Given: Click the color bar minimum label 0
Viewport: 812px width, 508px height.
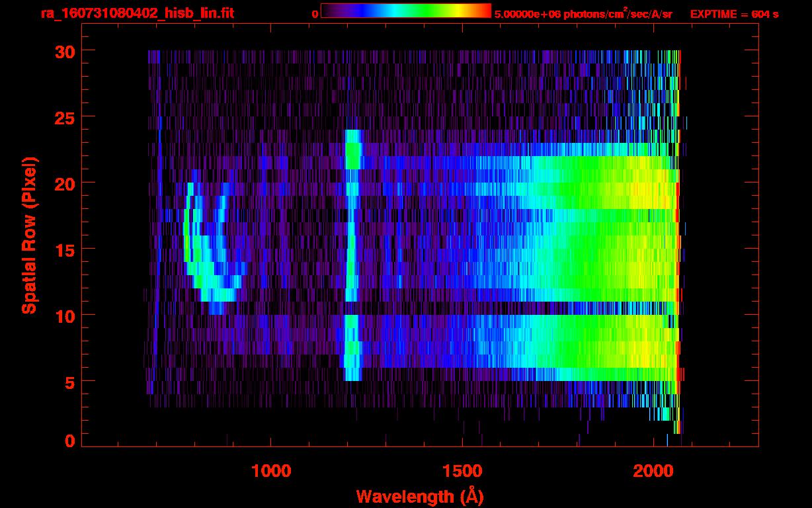Looking at the screenshot, I should pos(315,14).
